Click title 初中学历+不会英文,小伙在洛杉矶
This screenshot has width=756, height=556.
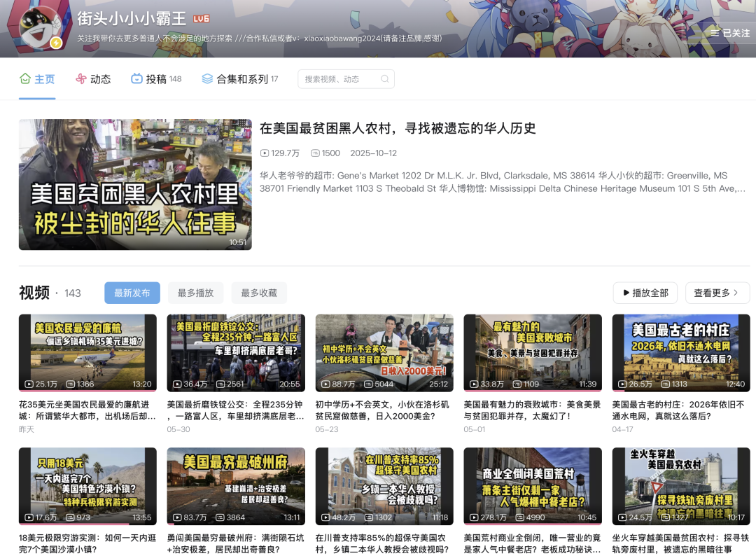point(382,410)
